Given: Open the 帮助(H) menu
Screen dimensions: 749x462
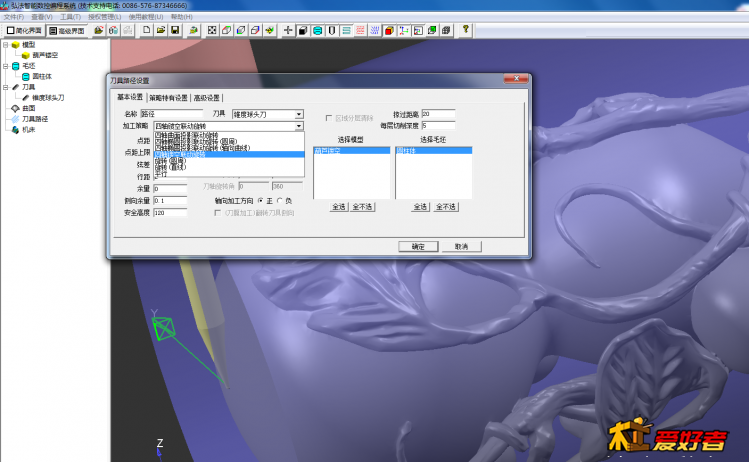Looking at the screenshot, I should 182,17.
